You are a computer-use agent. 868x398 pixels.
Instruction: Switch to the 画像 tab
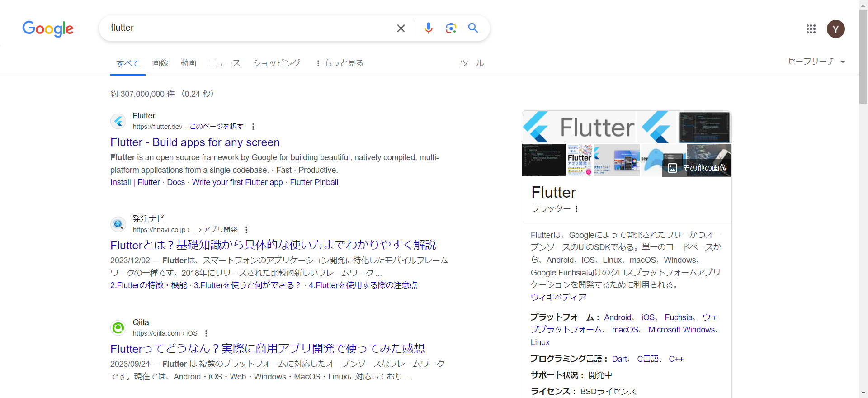(160, 63)
